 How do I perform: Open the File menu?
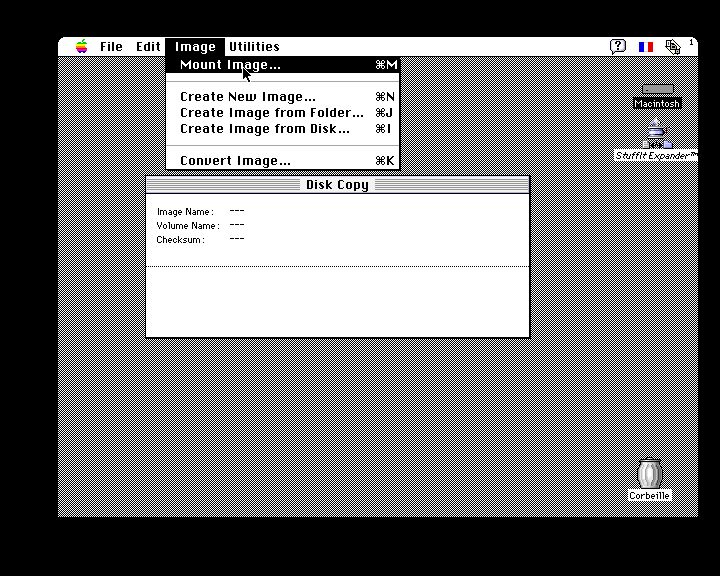(x=111, y=47)
